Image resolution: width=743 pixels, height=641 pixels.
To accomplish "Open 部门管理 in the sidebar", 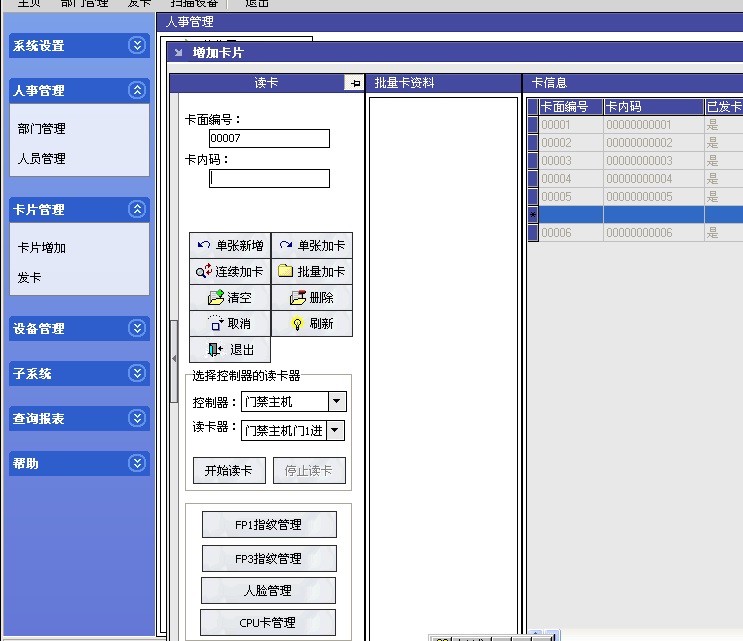I will [x=41, y=128].
